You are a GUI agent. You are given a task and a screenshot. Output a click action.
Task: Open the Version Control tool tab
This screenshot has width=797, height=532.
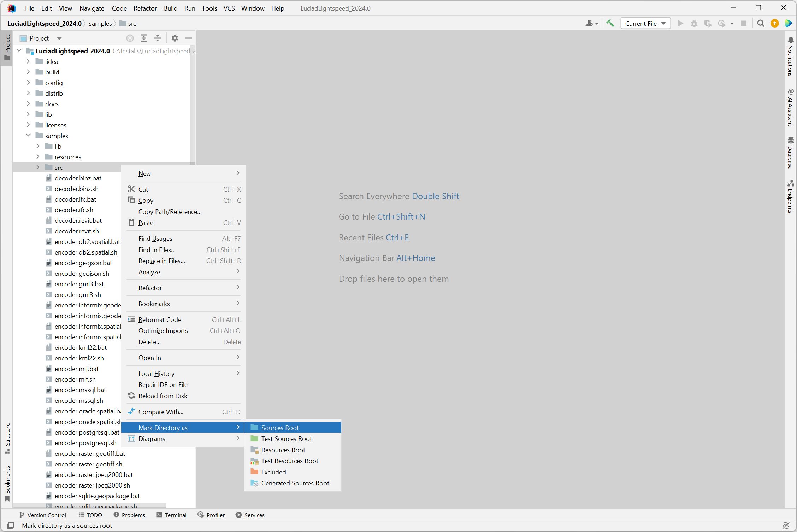tap(42, 515)
